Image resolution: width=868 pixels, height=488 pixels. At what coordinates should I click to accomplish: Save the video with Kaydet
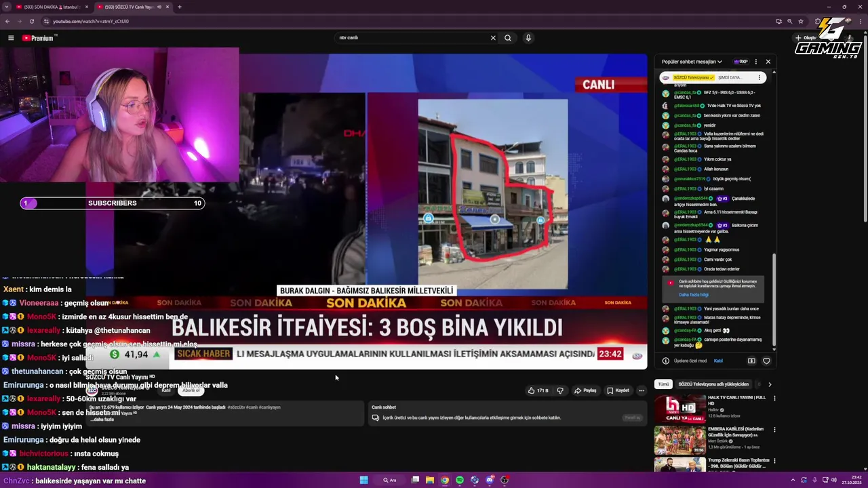click(x=618, y=390)
